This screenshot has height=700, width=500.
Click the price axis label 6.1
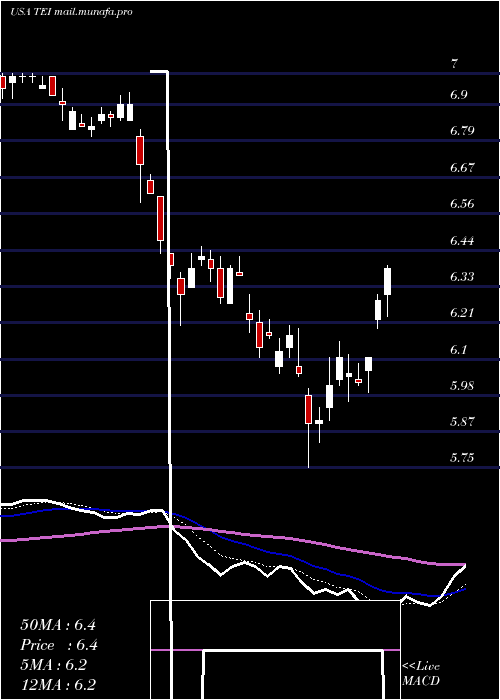pyautogui.click(x=459, y=350)
